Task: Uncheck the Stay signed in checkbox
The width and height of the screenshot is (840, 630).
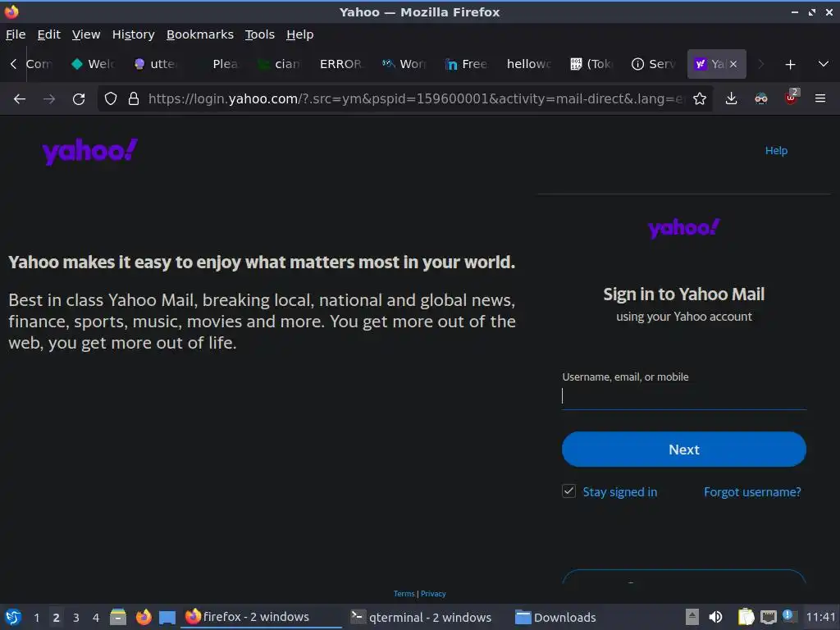Action: click(569, 491)
